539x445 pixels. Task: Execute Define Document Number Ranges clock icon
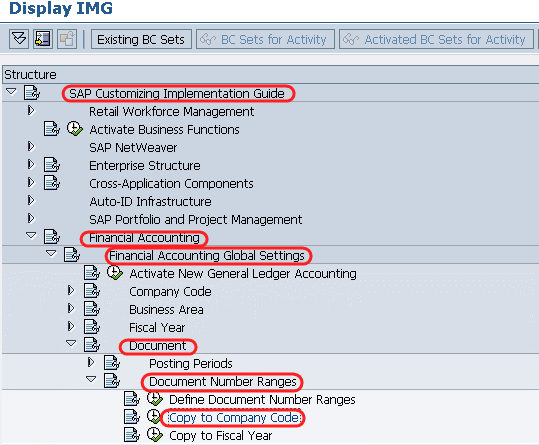(155, 399)
